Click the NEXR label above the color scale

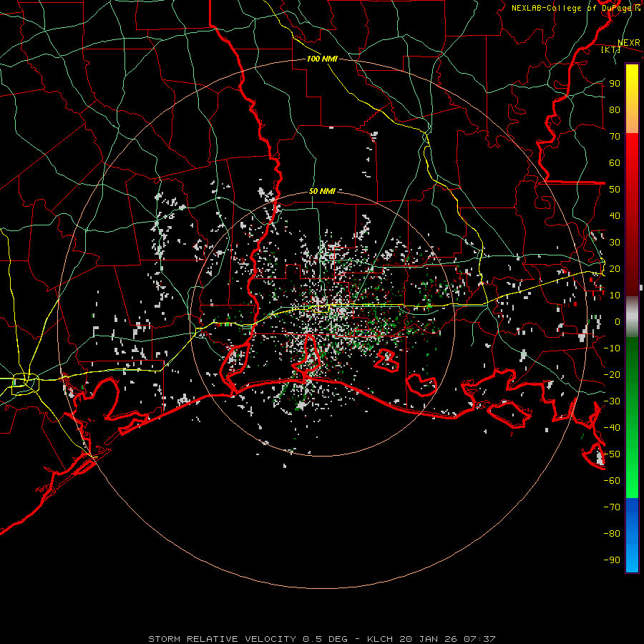tap(629, 43)
